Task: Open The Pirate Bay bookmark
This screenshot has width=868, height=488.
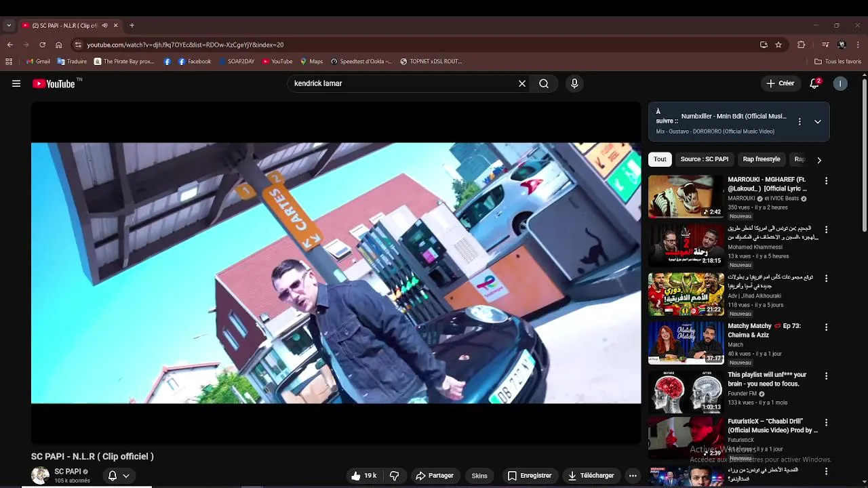Action: 124,61
